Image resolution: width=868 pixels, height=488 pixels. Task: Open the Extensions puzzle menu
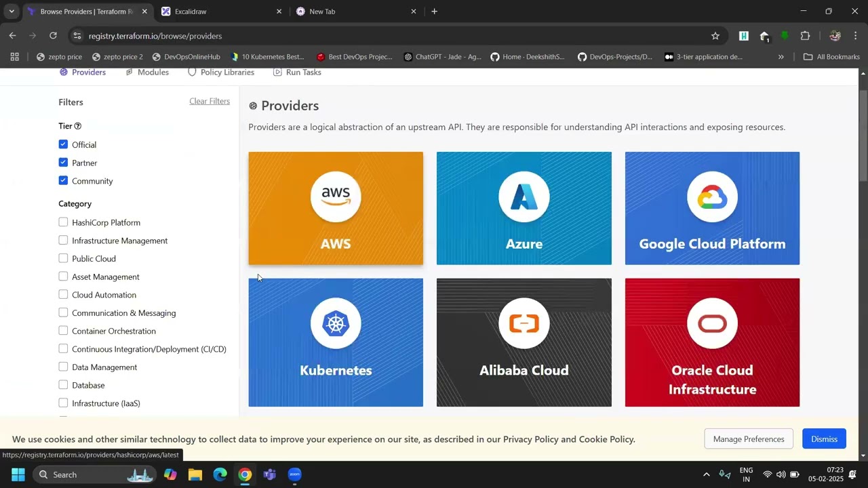click(806, 36)
